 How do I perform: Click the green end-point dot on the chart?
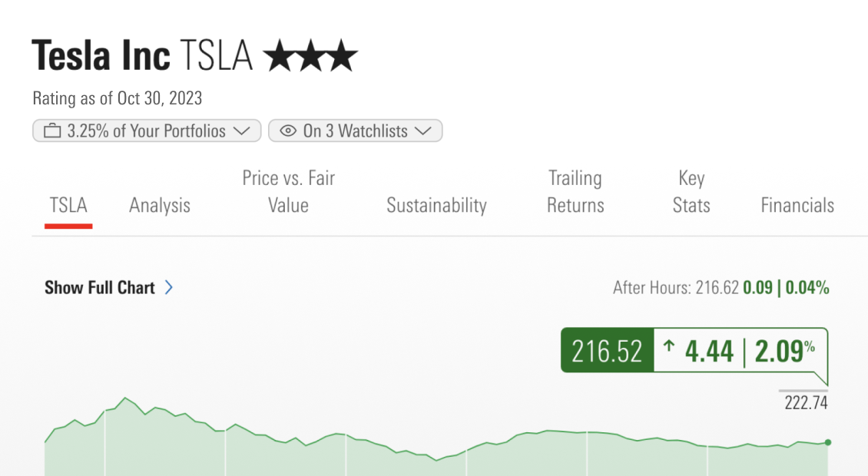(x=827, y=442)
